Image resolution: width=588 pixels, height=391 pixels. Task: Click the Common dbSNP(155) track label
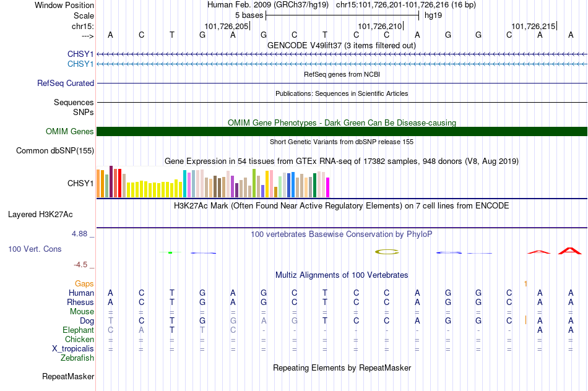55,151
